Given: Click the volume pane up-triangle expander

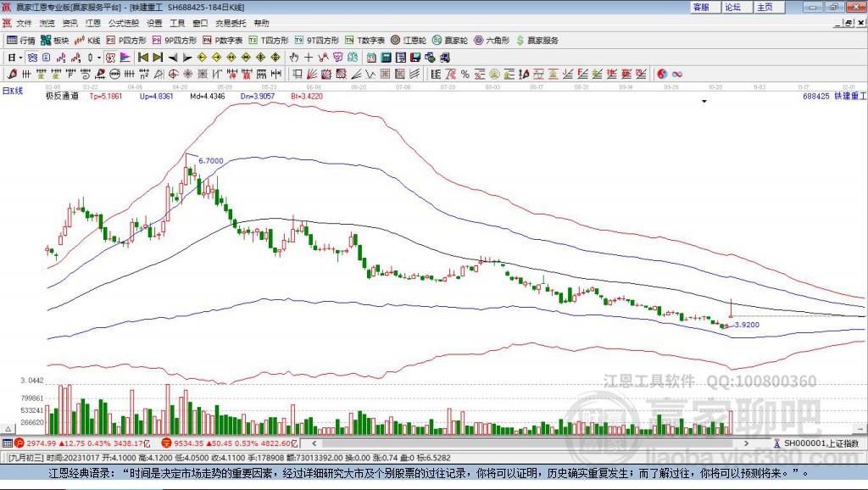Looking at the screenshot, I should pyautogui.click(x=8, y=429).
